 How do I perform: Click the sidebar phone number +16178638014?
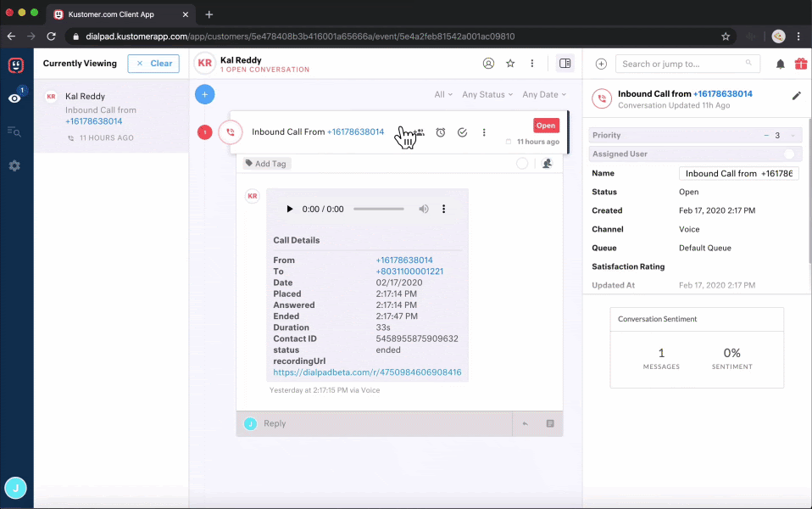(x=94, y=121)
